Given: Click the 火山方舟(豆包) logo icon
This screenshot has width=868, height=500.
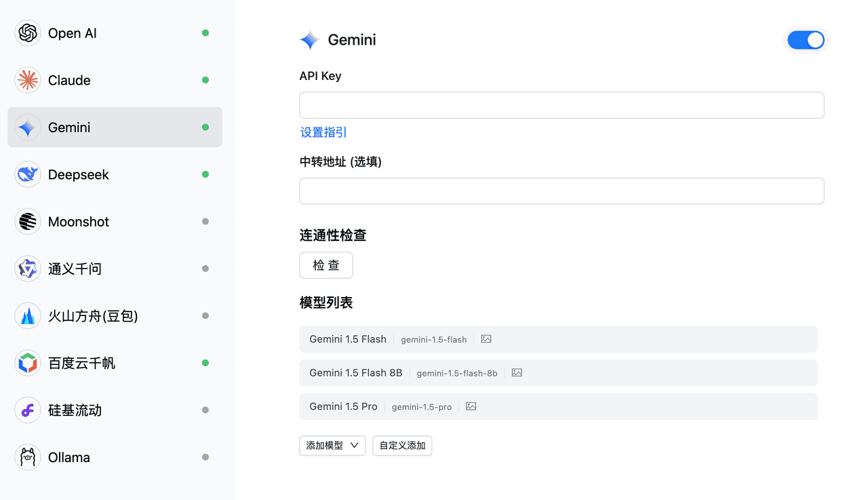Looking at the screenshot, I should [x=28, y=316].
